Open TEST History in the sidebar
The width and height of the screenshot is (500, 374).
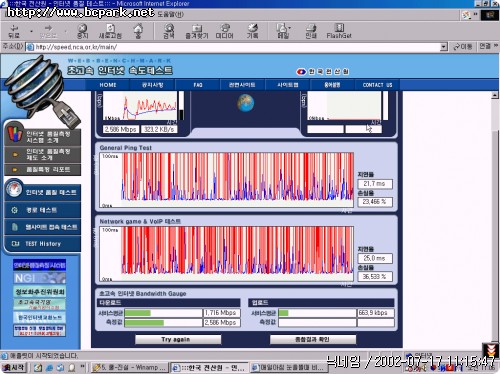click(x=43, y=244)
